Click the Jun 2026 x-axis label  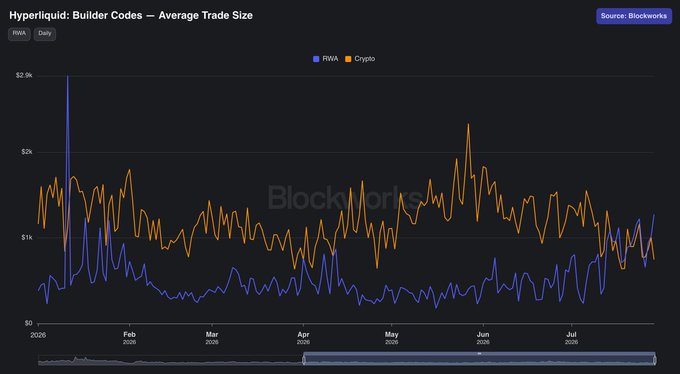pyautogui.click(x=483, y=338)
